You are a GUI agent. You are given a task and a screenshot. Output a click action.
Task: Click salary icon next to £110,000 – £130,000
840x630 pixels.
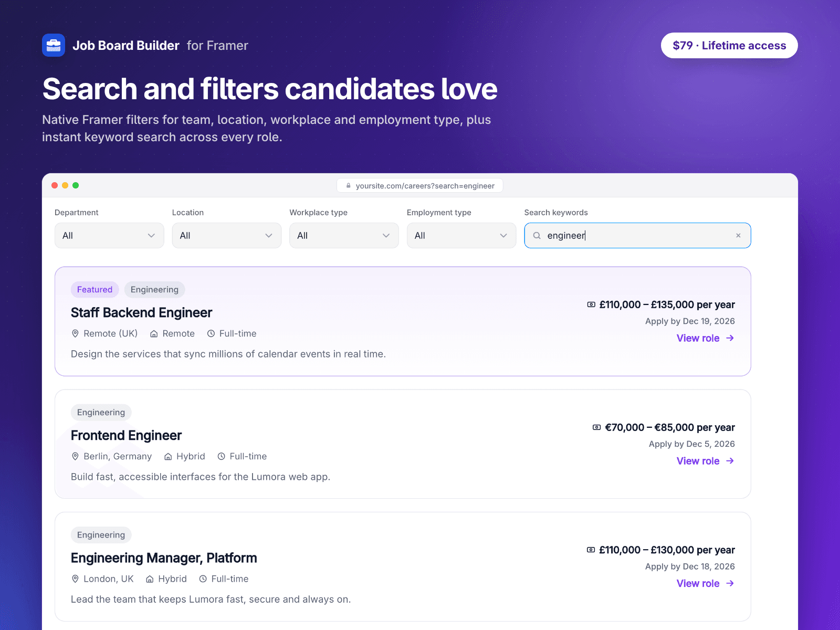point(591,550)
